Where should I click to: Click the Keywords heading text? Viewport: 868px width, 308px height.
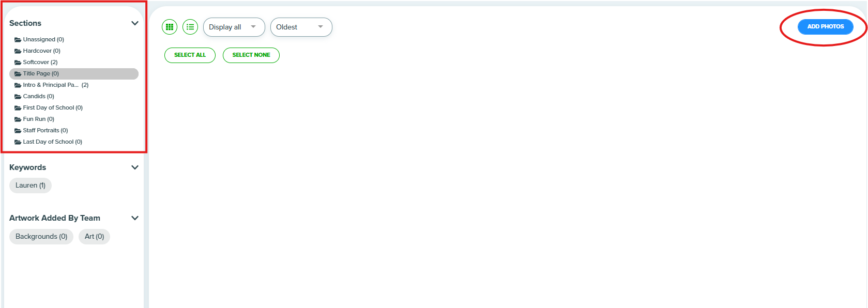point(27,167)
